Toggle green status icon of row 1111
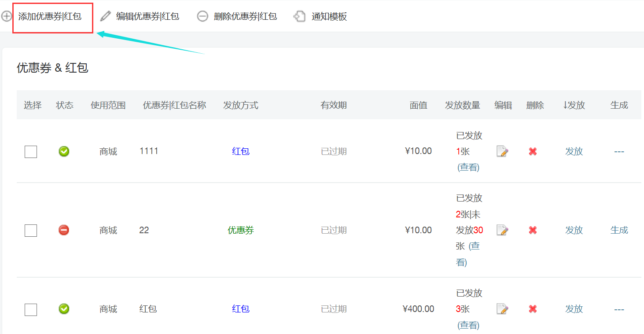 coord(64,151)
